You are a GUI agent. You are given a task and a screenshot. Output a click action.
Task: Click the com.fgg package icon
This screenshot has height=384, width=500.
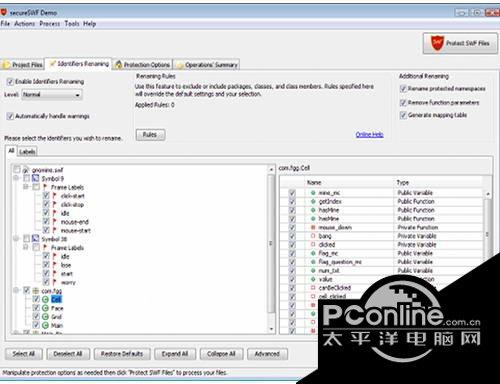point(36,291)
